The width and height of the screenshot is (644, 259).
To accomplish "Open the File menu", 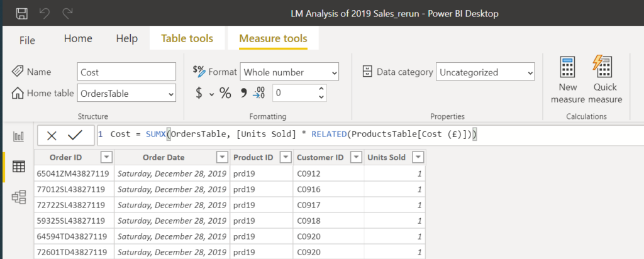I will [x=27, y=39].
